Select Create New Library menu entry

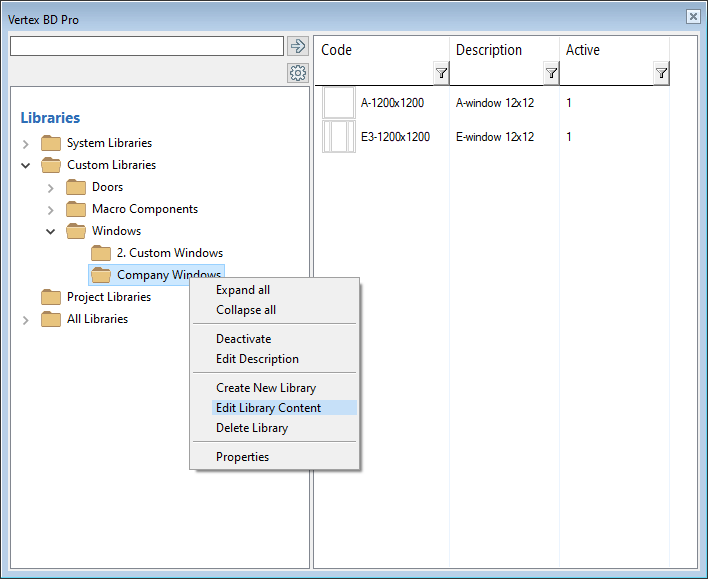[265, 388]
